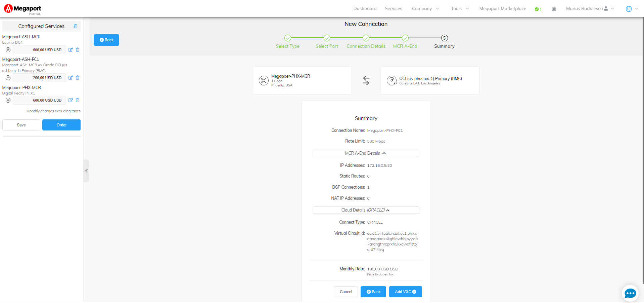Click Cancel at the bottom of summary
Image resolution: width=644 pixels, height=303 pixels.
pos(346,292)
